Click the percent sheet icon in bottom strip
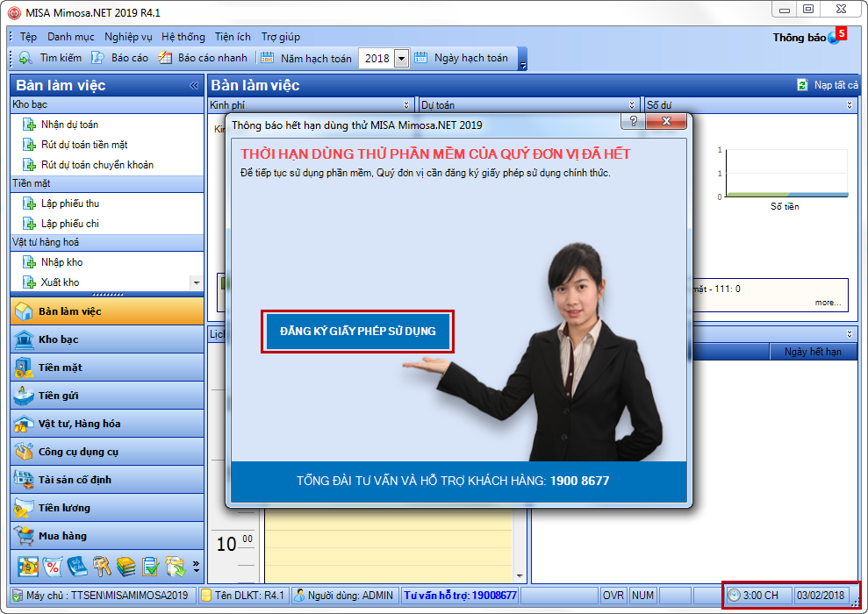Screen dimensions: 868x614 point(53,567)
